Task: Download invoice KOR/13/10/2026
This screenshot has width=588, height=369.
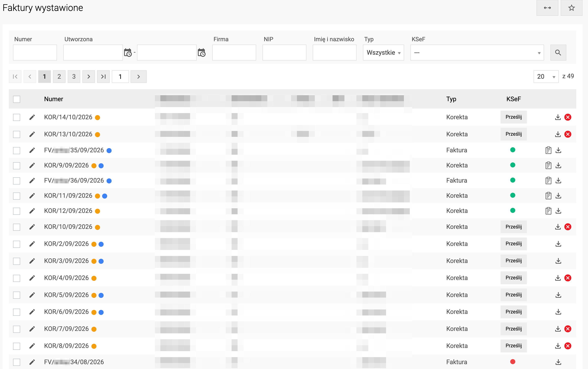Action: [558, 134]
